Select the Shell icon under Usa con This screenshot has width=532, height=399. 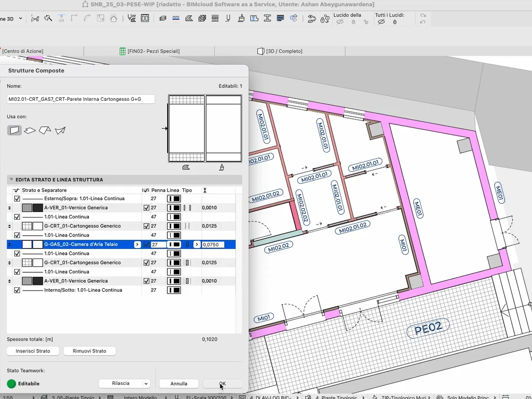point(60,131)
